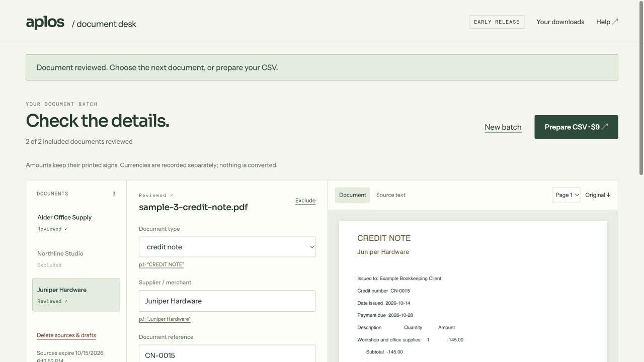The width and height of the screenshot is (644, 362).
Task: Click the Supplier / merchant field
Action: click(227, 301)
